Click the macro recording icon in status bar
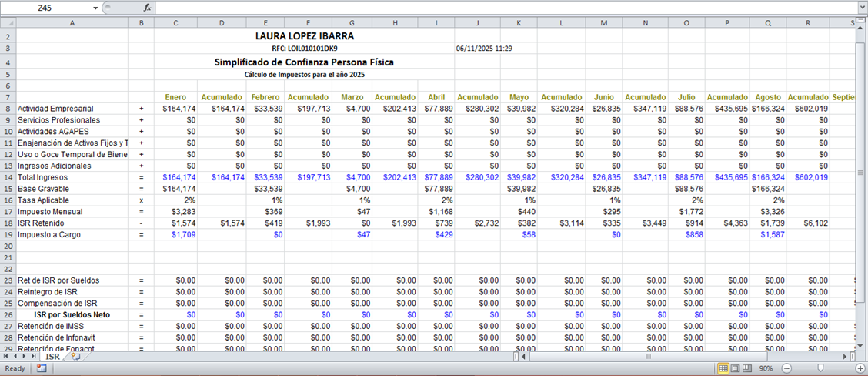868x376 pixels. [x=42, y=368]
